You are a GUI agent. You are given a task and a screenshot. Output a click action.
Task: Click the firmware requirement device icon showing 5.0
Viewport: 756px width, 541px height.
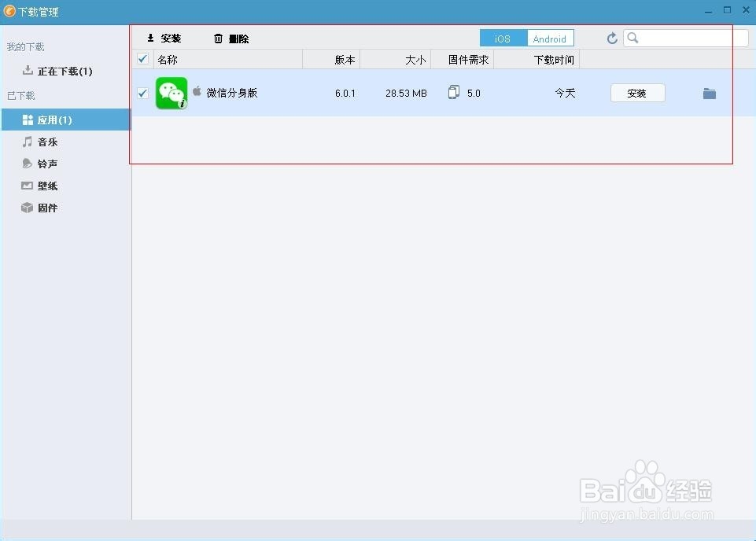[453, 92]
